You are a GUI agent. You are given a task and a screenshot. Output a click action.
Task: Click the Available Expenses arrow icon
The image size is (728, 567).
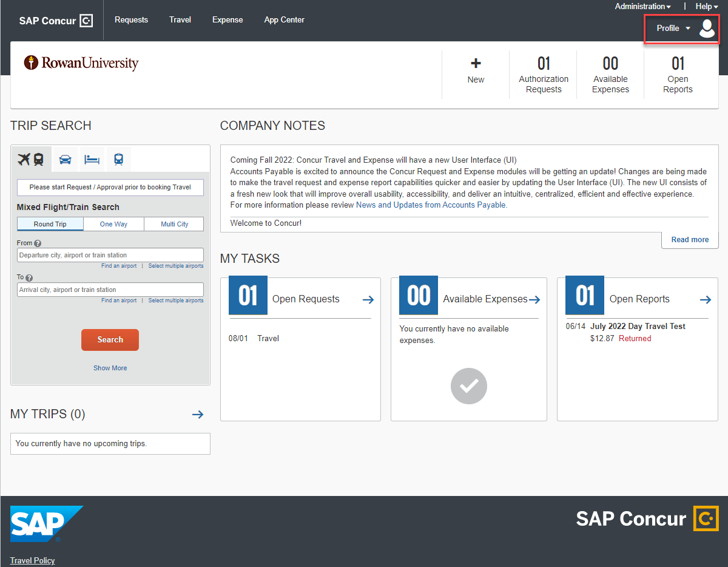[x=534, y=300]
